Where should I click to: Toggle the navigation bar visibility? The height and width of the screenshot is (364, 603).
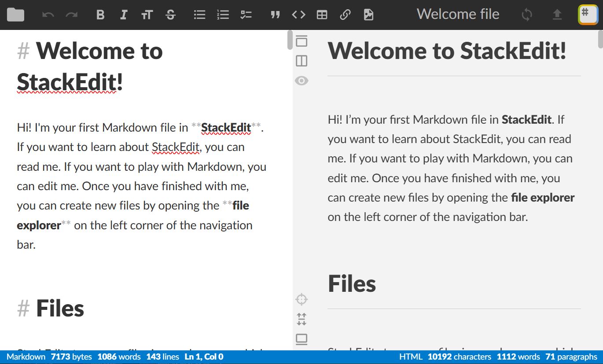(x=301, y=41)
